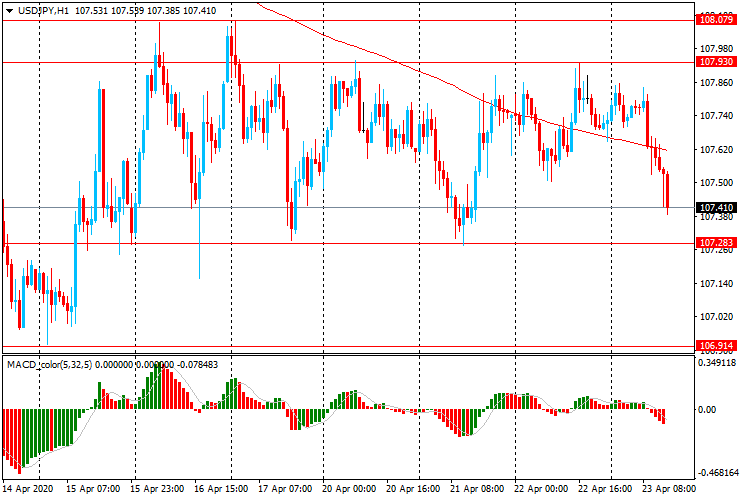Click the MACD_color(5,32,5) indicator label
Image resolution: width=740 pixels, height=500 pixels.
50,364
